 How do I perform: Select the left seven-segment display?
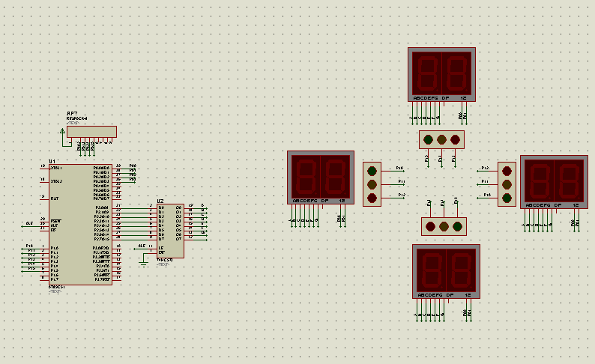[x=321, y=178]
